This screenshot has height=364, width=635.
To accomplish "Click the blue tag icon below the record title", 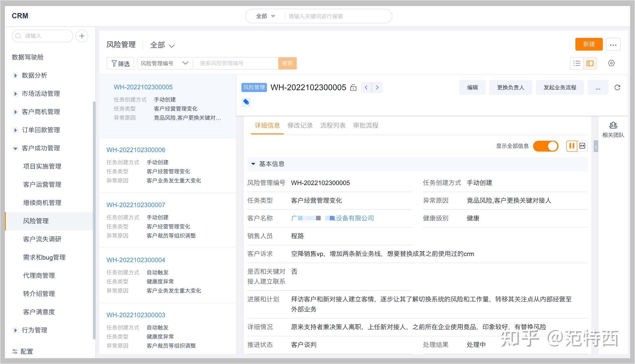I will [245, 102].
